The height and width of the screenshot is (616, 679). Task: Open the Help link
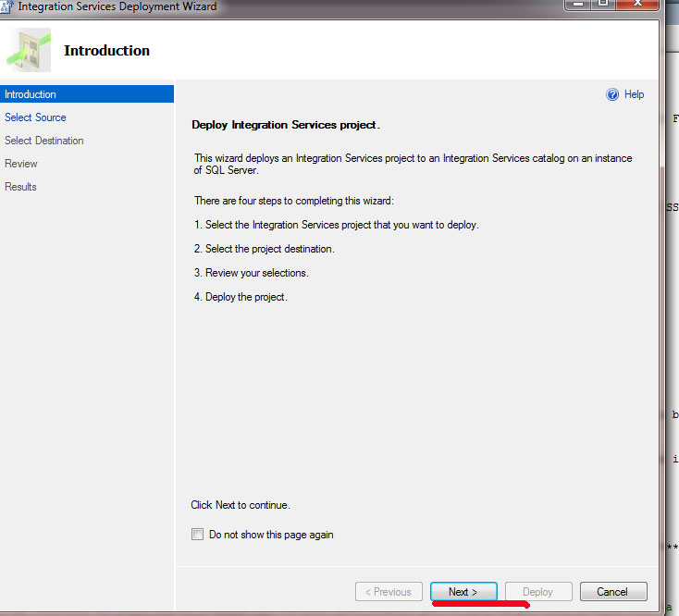pos(634,94)
